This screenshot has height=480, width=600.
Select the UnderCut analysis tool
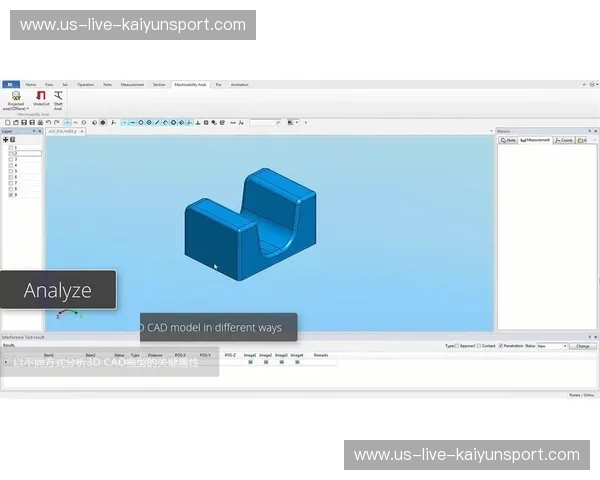coord(41,96)
